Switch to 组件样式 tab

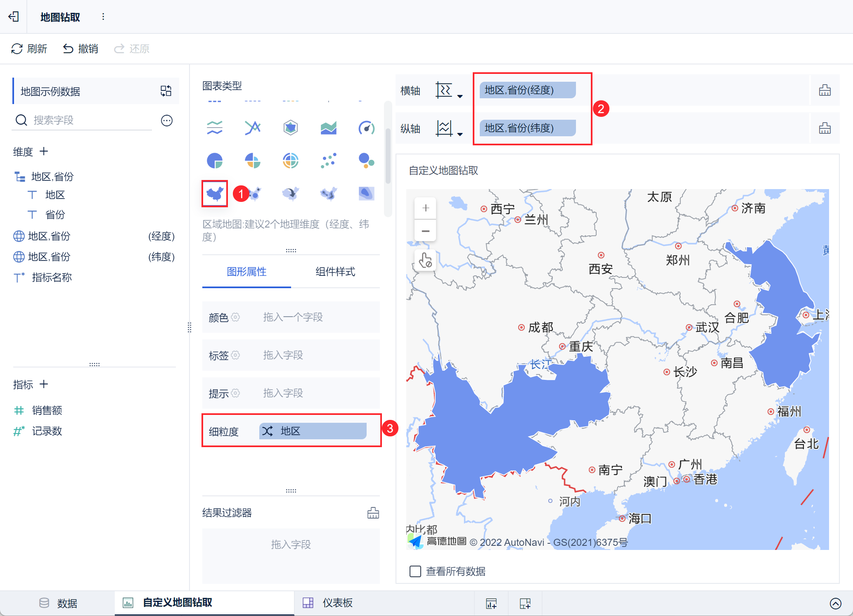(335, 272)
